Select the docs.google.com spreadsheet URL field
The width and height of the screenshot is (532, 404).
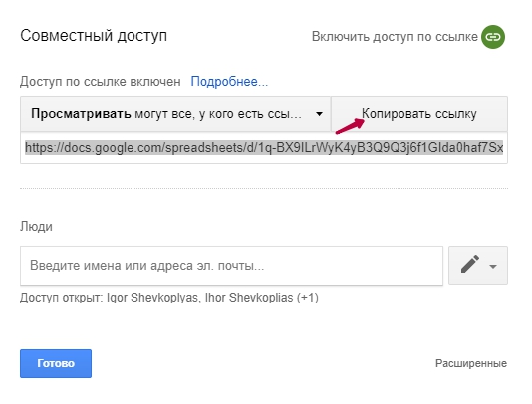click(264, 148)
